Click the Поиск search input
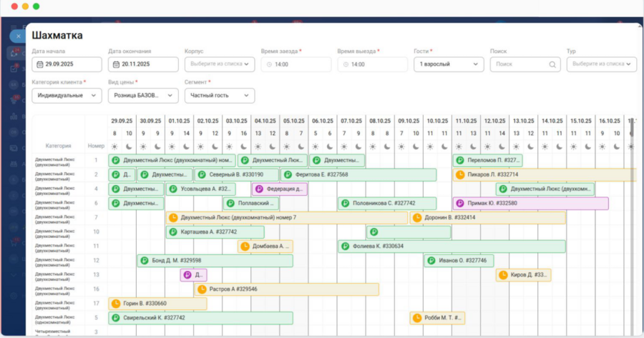The width and height of the screenshot is (644, 338). [525, 64]
